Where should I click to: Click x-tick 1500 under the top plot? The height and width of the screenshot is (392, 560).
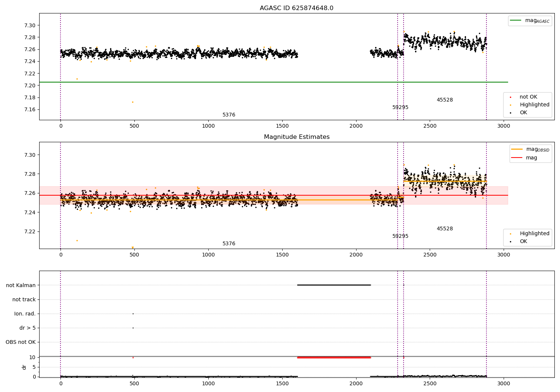tap(282, 126)
